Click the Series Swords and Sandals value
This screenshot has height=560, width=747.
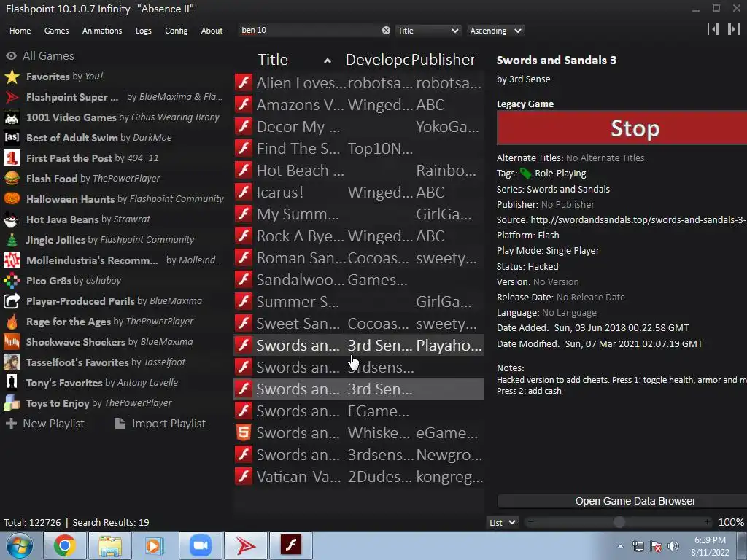(568, 189)
